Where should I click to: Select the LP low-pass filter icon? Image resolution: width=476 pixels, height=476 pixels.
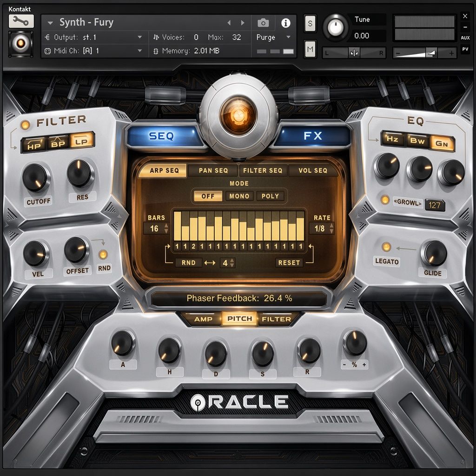tap(81, 140)
